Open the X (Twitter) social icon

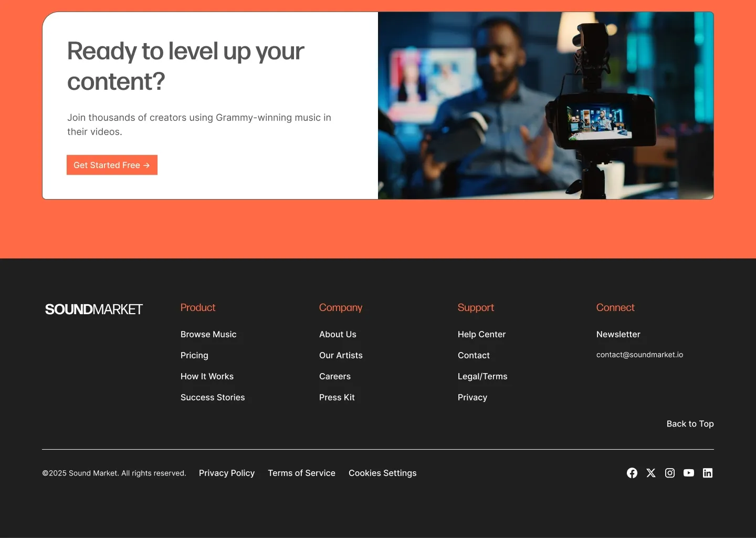[x=651, y=473]
